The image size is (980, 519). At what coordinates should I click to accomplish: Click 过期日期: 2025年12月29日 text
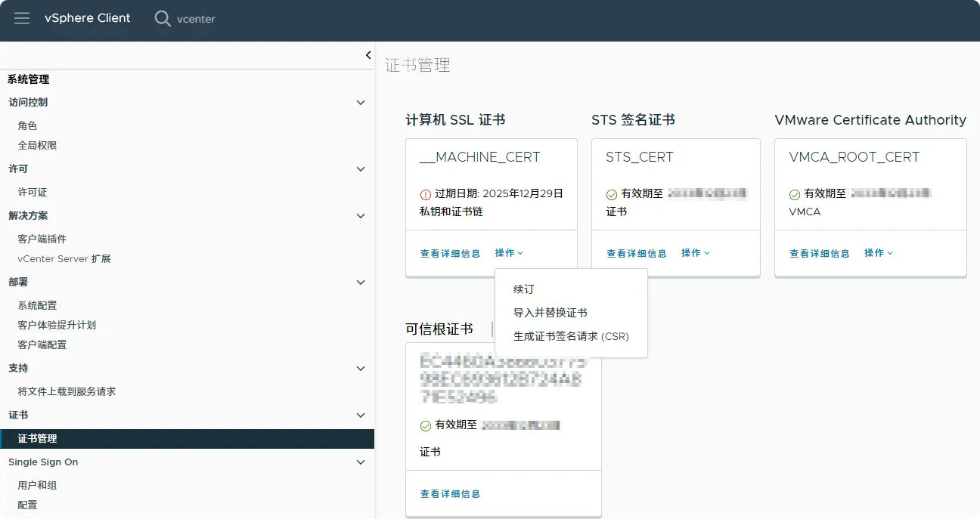tap(499, 194)
